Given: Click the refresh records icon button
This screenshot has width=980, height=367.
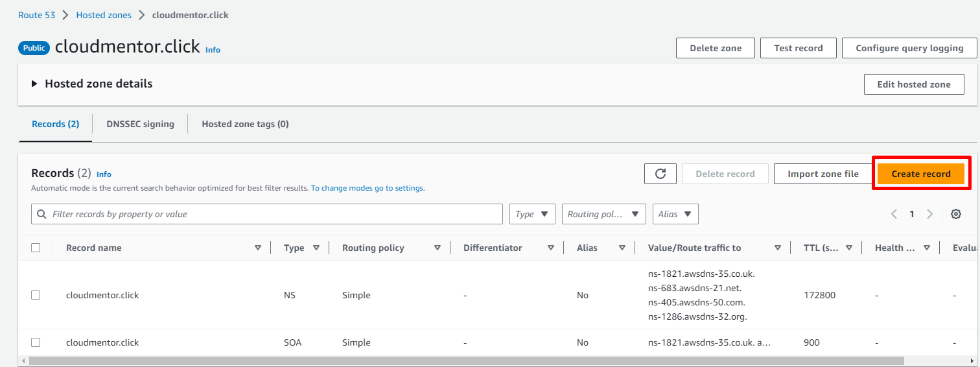Looking at the screenshot, I should 660,174.
